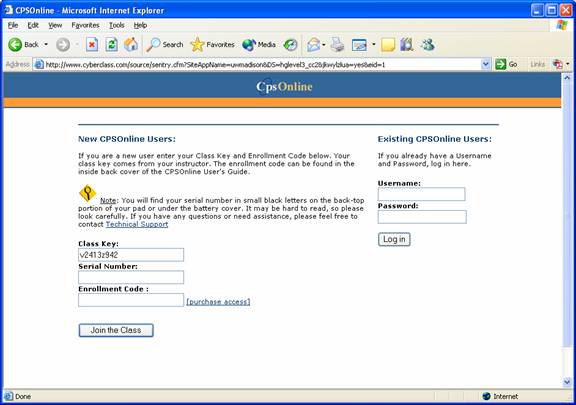The width and height of the screenshot is (576, 405).
Task: Open the Favorites star toolbar button
Action: tap(212, 45)
